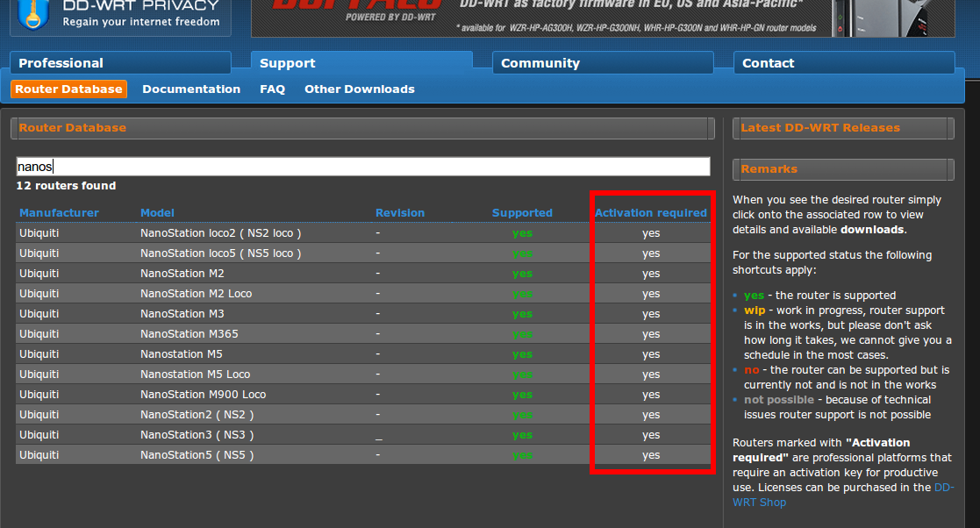Go to Documentation submenu item
Image resolution: width=980 pixels, height=528 pixels.
(x=191, y=89)
